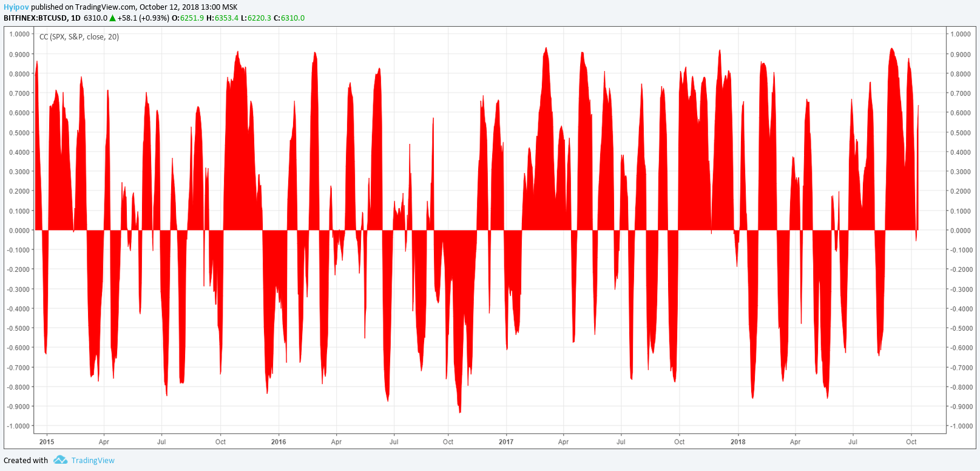
Task: Click the price value 6310.0
Action: 95,18
